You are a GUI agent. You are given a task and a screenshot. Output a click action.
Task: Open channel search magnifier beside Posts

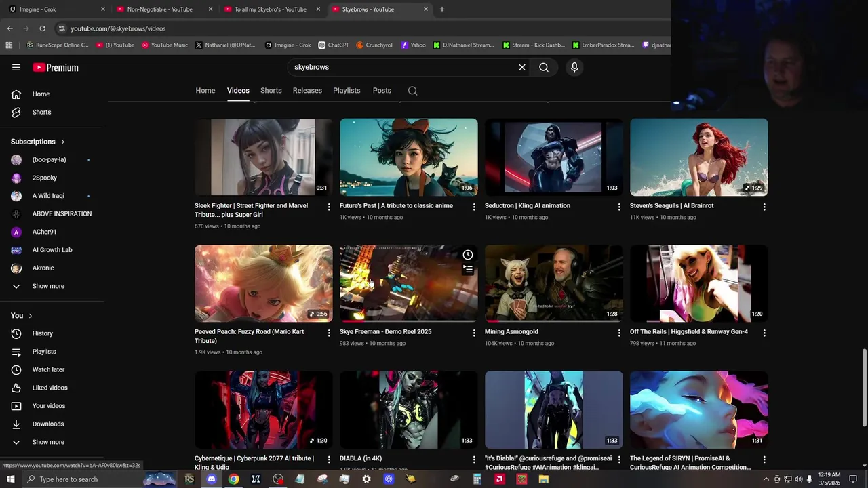(412, 91)
